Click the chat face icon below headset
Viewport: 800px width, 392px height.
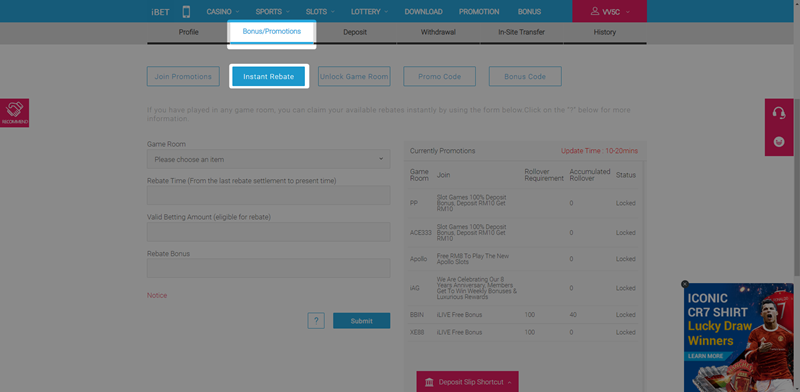(779, 142)
